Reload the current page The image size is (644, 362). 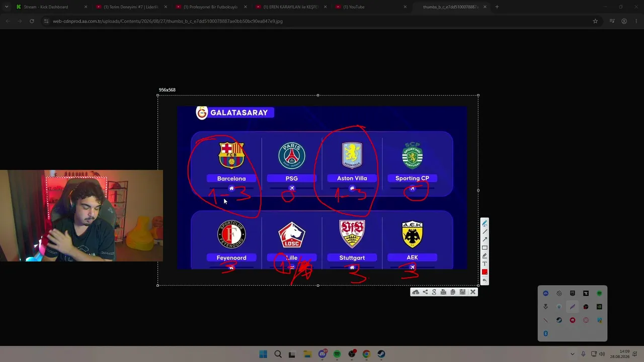click(x=32, y=21)
